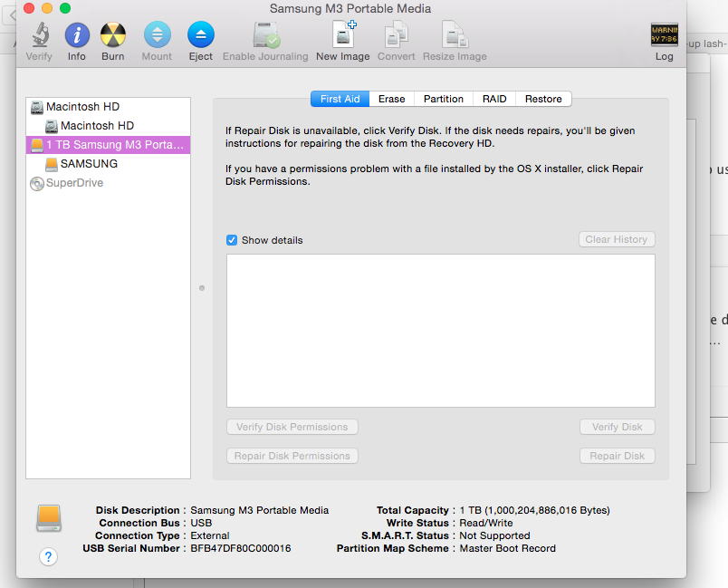
Task: Switch to the Erase tab
Action: (x=391, y=99)
